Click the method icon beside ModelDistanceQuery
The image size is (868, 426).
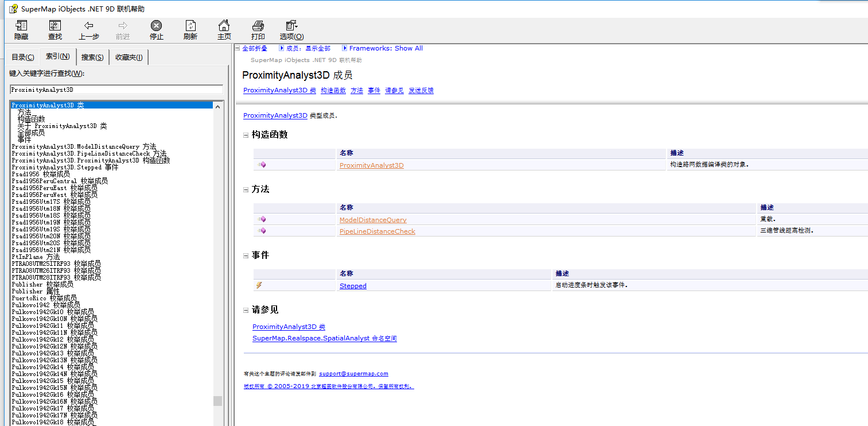262,219
